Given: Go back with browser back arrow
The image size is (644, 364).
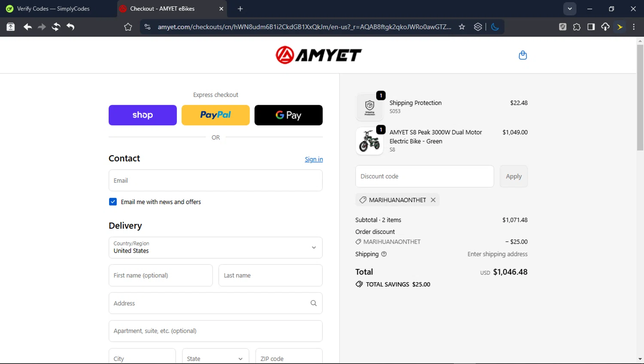Looking at the screenshot, I should [27, 27].
